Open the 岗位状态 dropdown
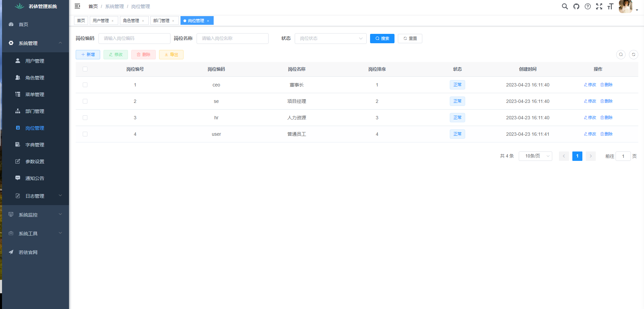The height and width of the screenshot is (309, 644). [331, 39]
